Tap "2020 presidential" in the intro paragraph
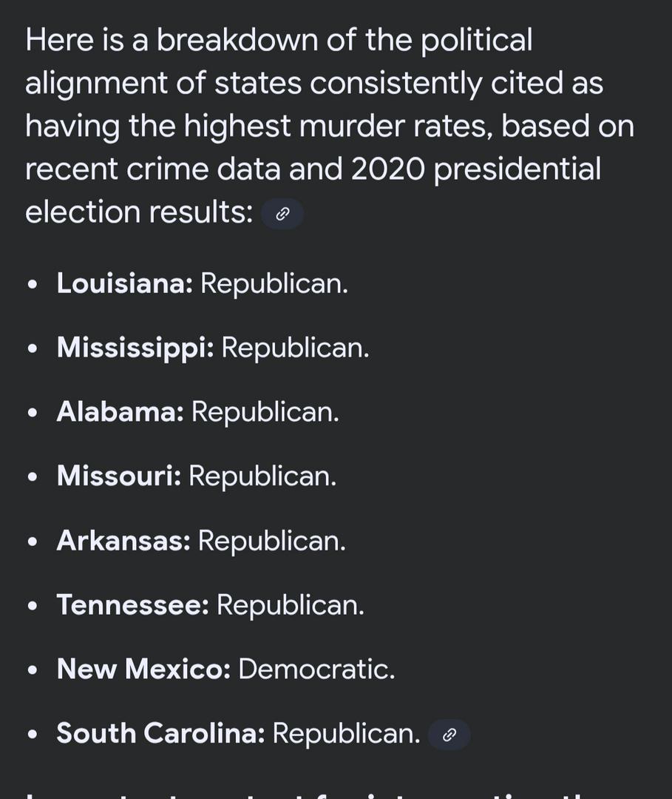The width and height of the screenshot is (672, 799). [475, 169]
